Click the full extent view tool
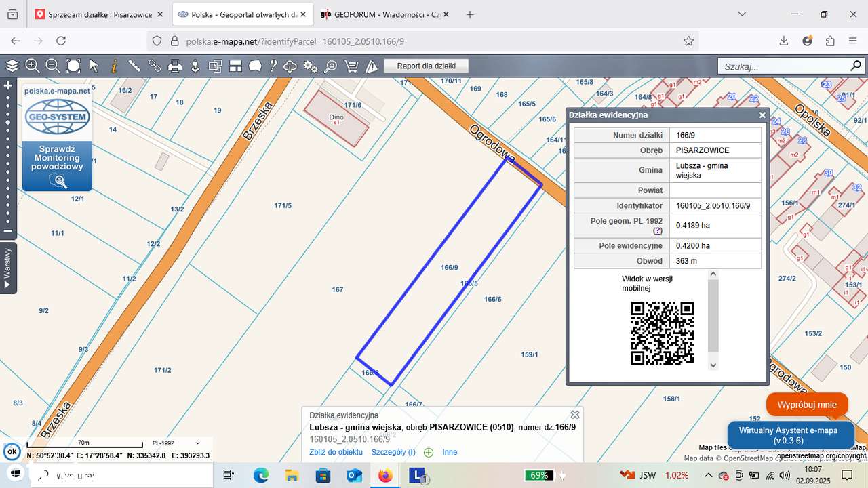 click(x=73, y=66)
